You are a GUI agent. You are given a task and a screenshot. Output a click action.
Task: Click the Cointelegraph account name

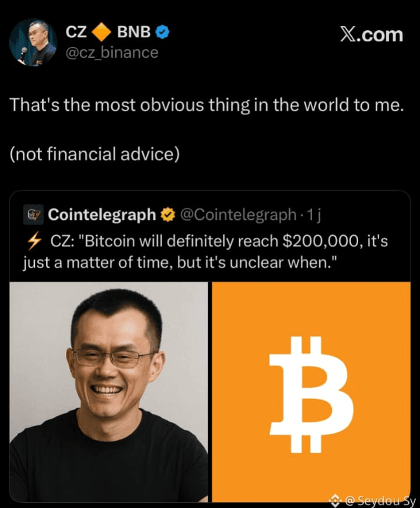tap(101, 215)
